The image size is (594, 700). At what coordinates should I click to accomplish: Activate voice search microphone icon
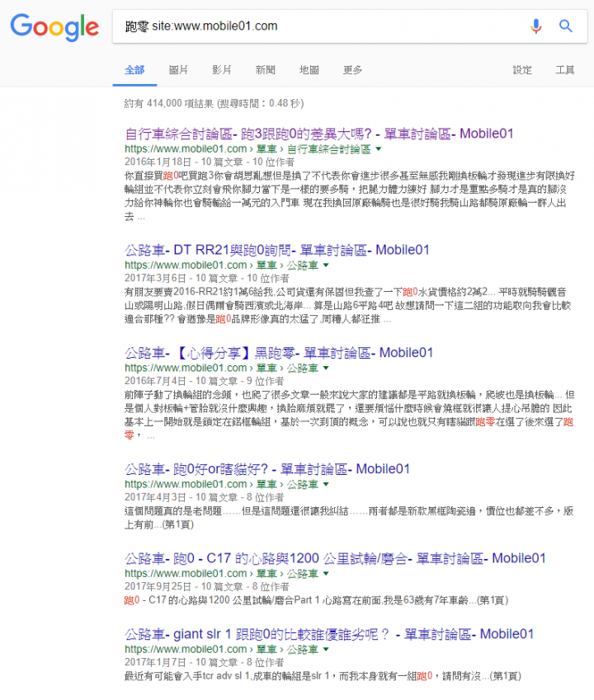coord(536,26)
